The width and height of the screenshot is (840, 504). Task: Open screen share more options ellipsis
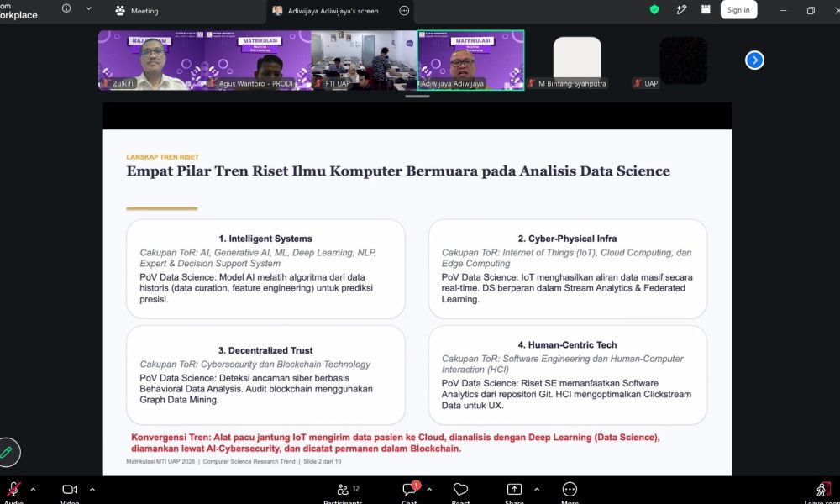[405, 11]
